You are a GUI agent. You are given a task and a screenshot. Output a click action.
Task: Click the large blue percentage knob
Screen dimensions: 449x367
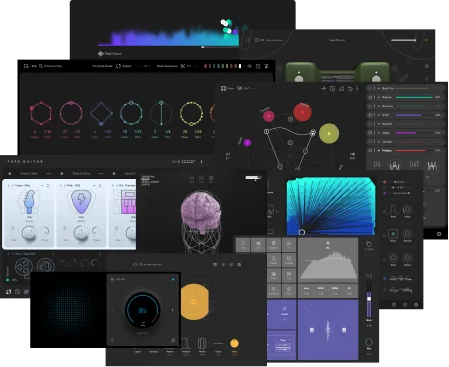coord(143,310)
